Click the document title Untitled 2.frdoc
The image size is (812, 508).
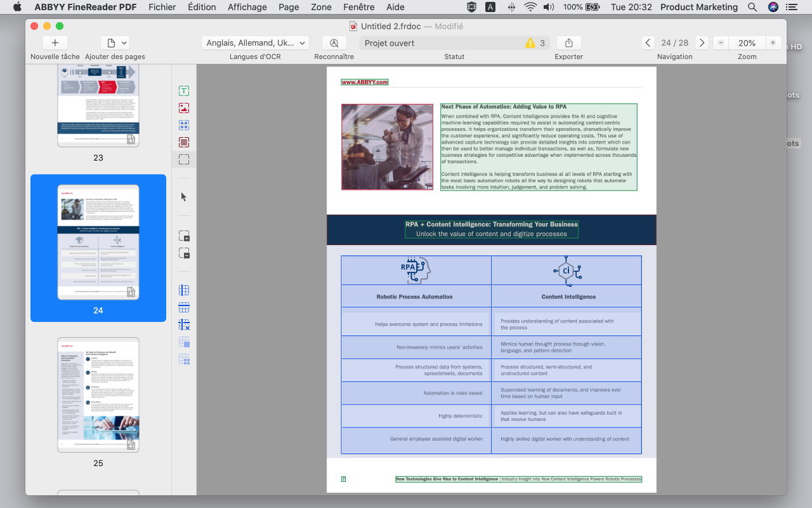(391, 26)
